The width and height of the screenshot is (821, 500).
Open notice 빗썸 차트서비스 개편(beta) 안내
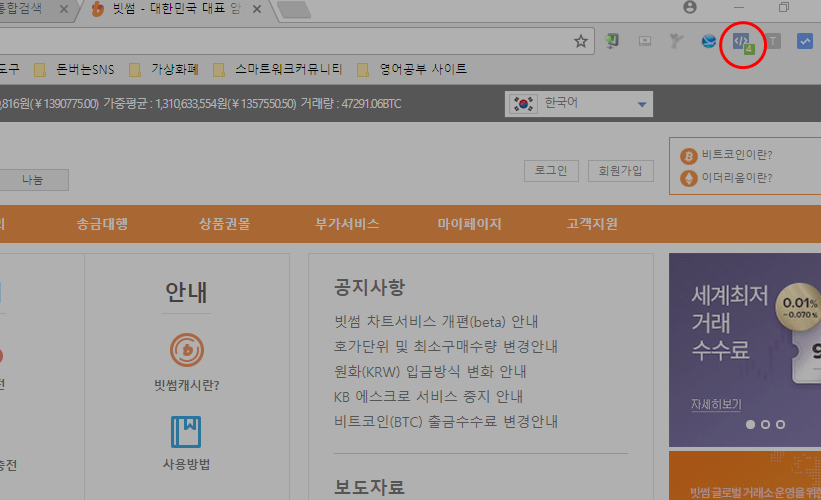pos(436,321)
